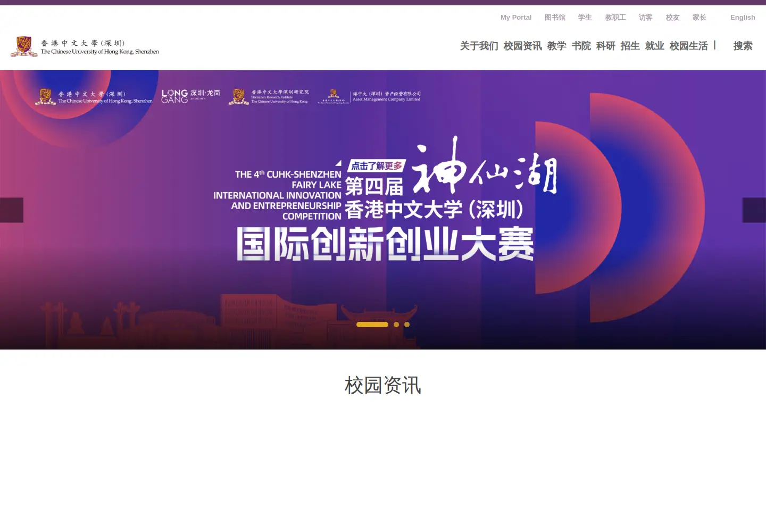Click the 校园资讯 section heading
Image resolution: width=766 pixels, height=532 pixels.
tap(383, 385)
